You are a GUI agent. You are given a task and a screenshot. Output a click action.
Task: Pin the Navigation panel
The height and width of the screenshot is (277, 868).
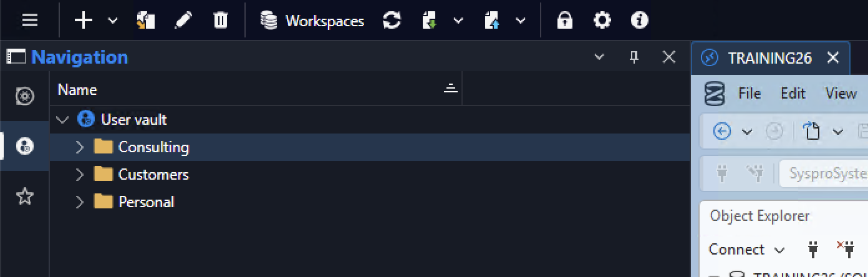point(634,57)
